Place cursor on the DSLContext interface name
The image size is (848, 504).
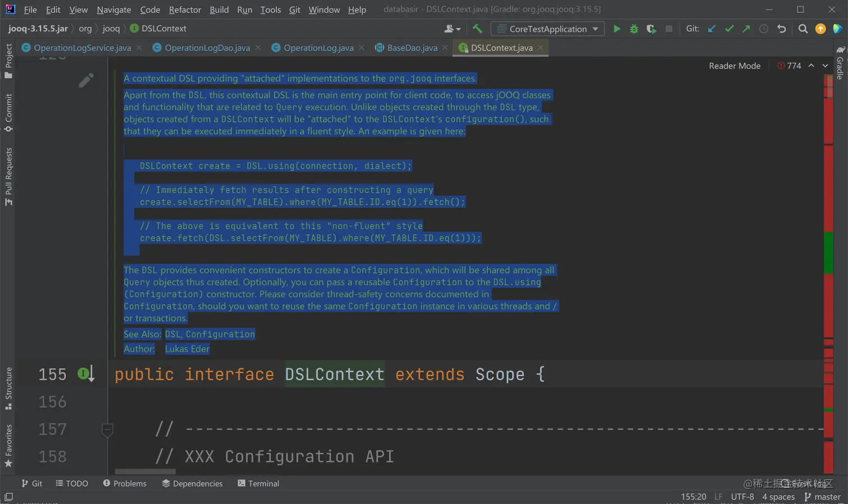pos(335,374)
